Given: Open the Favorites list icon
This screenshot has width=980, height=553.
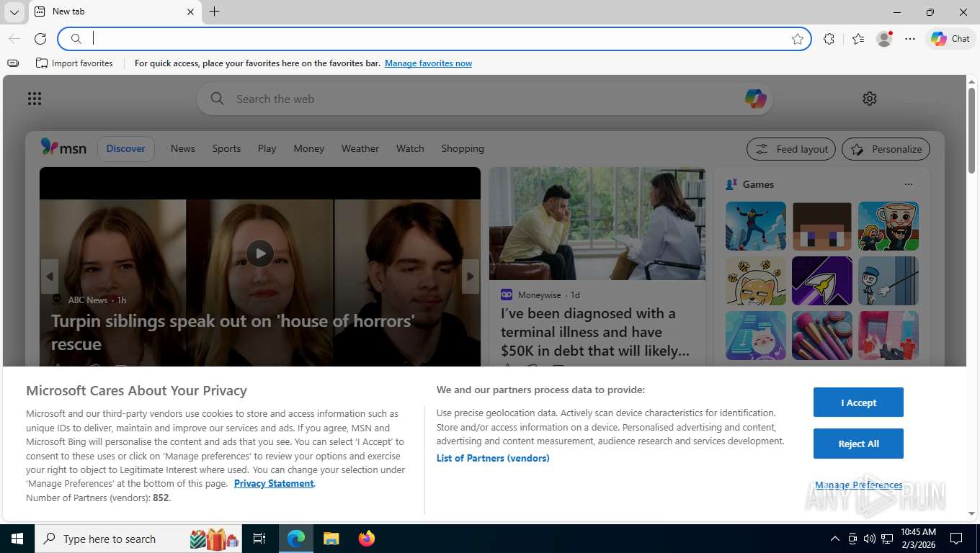Looking at the screenshot, I should coord(857,39).
